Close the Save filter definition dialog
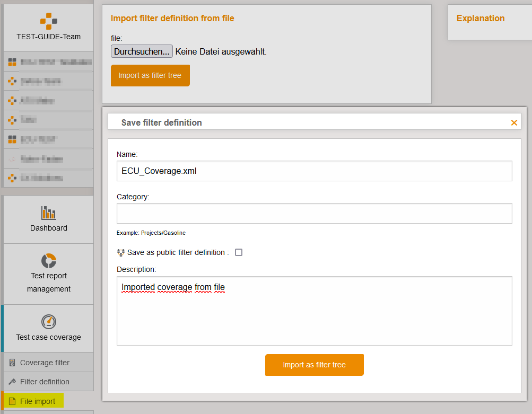 (513, 122)
